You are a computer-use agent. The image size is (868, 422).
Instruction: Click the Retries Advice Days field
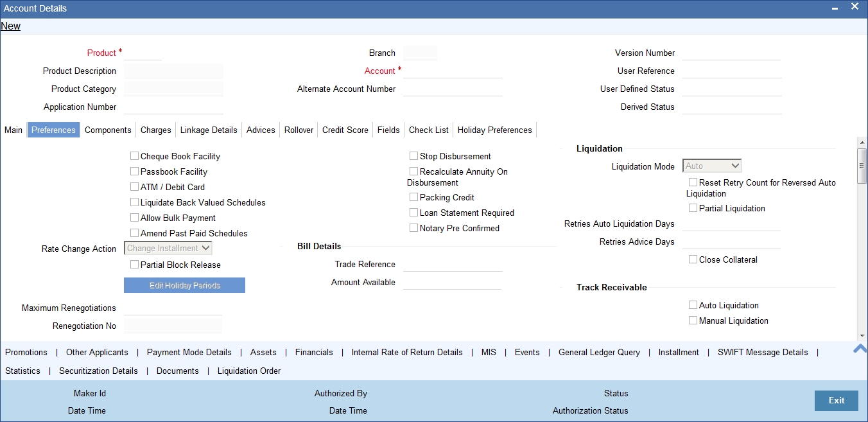pyautogui.click(x=731, y=242)
